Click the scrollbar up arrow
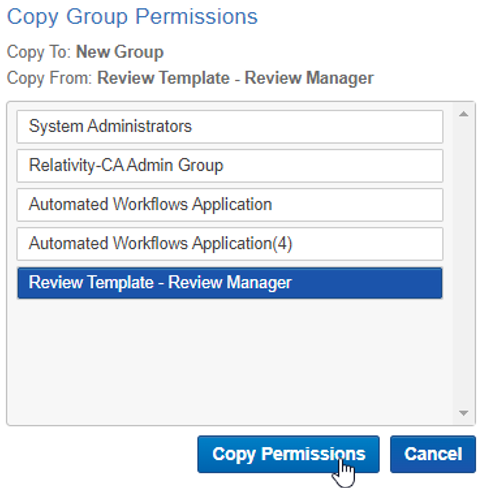This screenshot has height=488, width=485. [x=463, y=114]
